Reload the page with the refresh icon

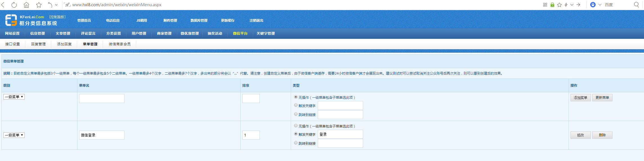click(x=14, y=5)
